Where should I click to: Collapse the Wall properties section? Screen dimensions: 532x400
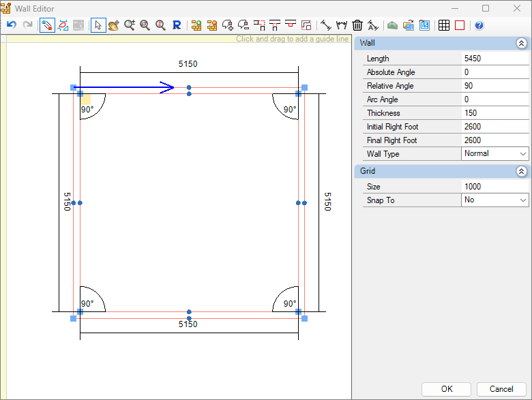pyautogui.click(x=521, y=43)
